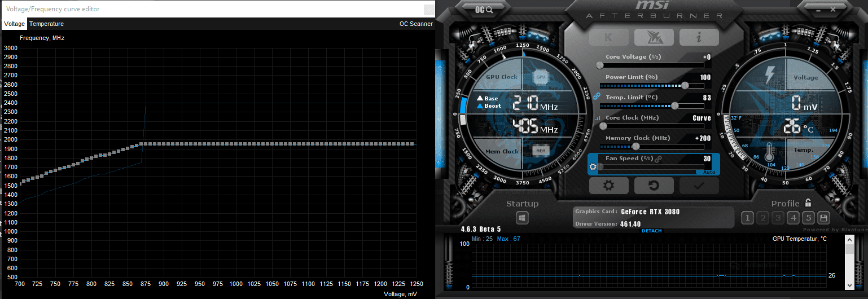Click the '4.6.3 Beta 5' version text

pos(481,229)
